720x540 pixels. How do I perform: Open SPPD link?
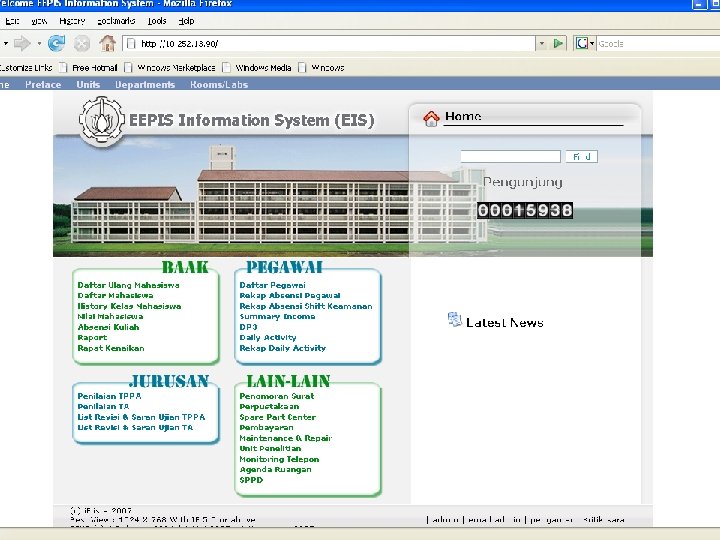(251, 480)
